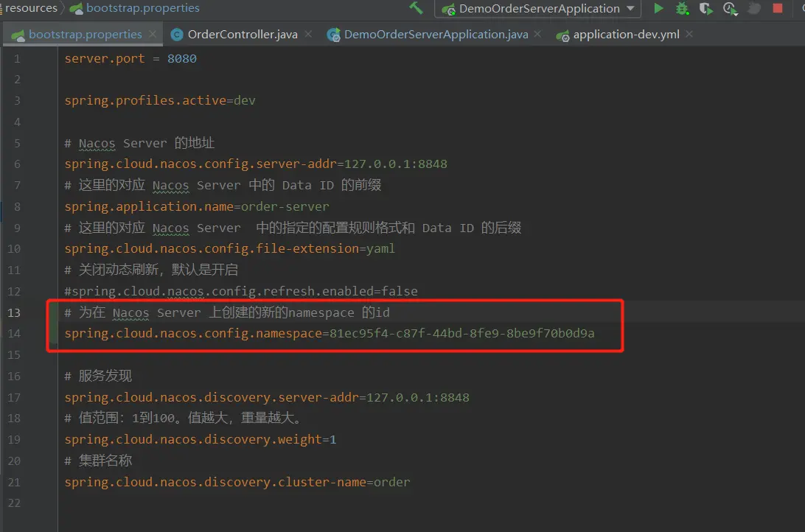Click the Profiler run icon
Viewport: 805px width, 532px height.
[730, 9]
